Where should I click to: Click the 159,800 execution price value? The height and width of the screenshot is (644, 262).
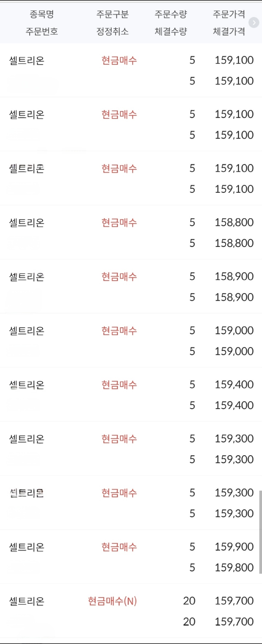coord(234,568)
